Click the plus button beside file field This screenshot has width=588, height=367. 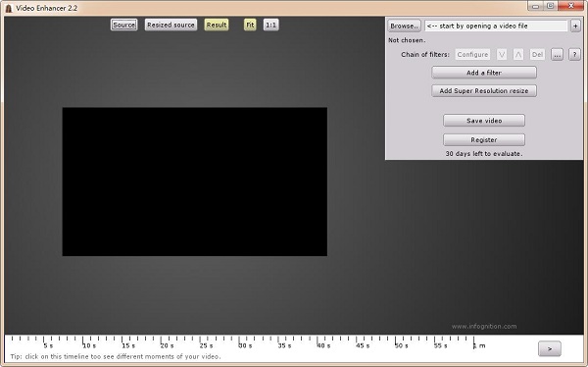(x=575, y=26)
